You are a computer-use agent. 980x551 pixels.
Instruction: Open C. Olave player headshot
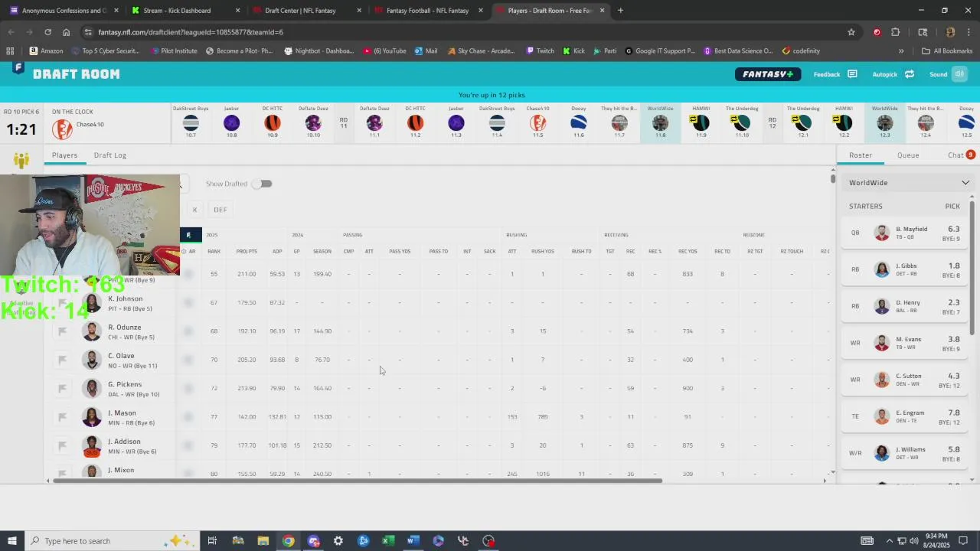pos(92,360)
